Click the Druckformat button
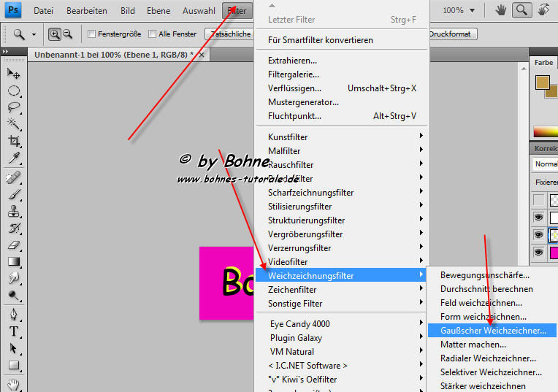 451,34
